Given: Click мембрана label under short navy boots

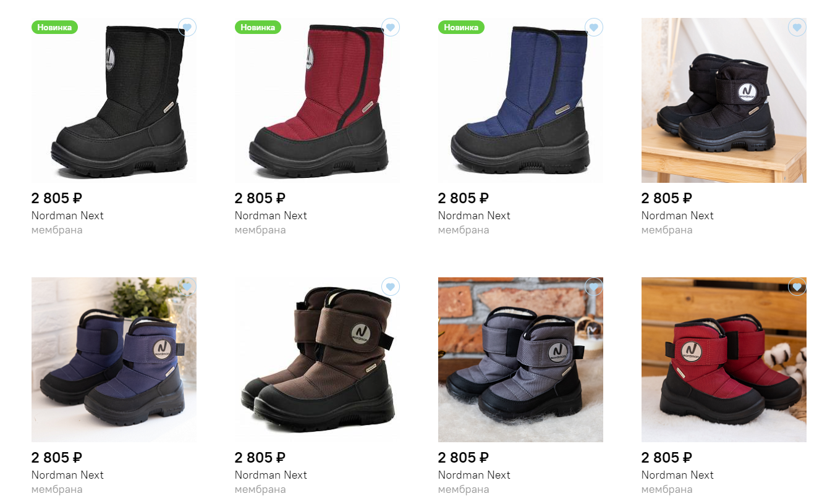Looking at the screenshot, I should point(57,490).
